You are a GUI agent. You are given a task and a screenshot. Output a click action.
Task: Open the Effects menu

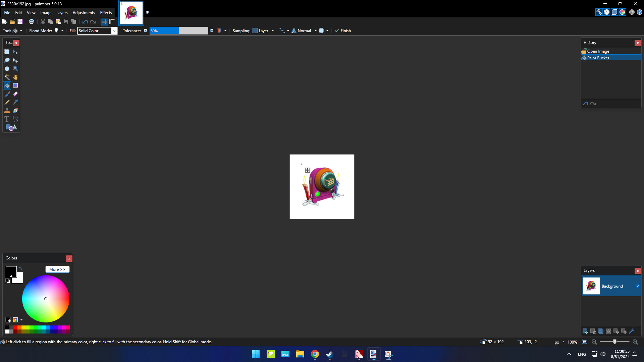click(106, 13)
